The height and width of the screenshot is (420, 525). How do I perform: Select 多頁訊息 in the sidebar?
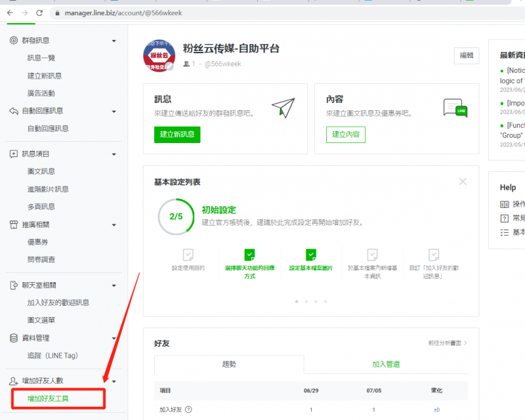[x=41, y=207]
